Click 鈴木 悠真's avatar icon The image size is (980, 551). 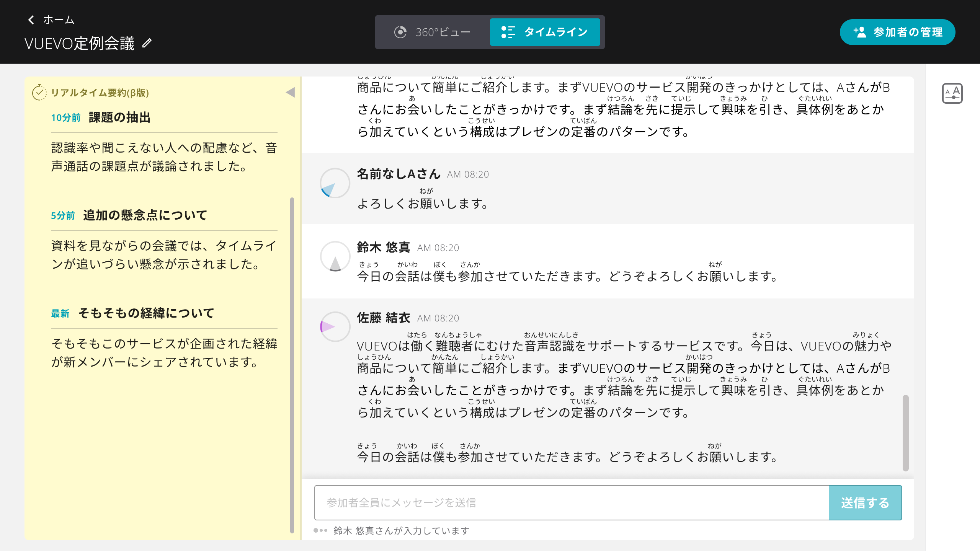point(335,256)
